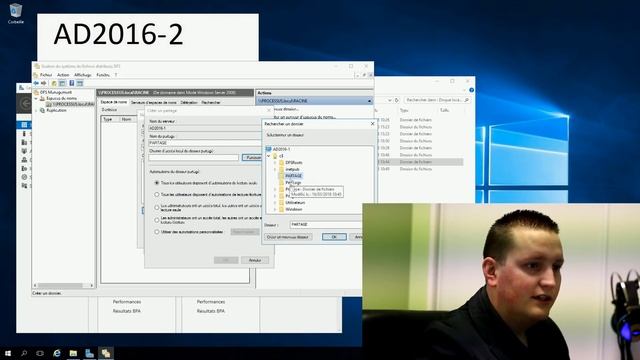
Task: Select admins full access, others read/write option
Action: coord(157,220)
